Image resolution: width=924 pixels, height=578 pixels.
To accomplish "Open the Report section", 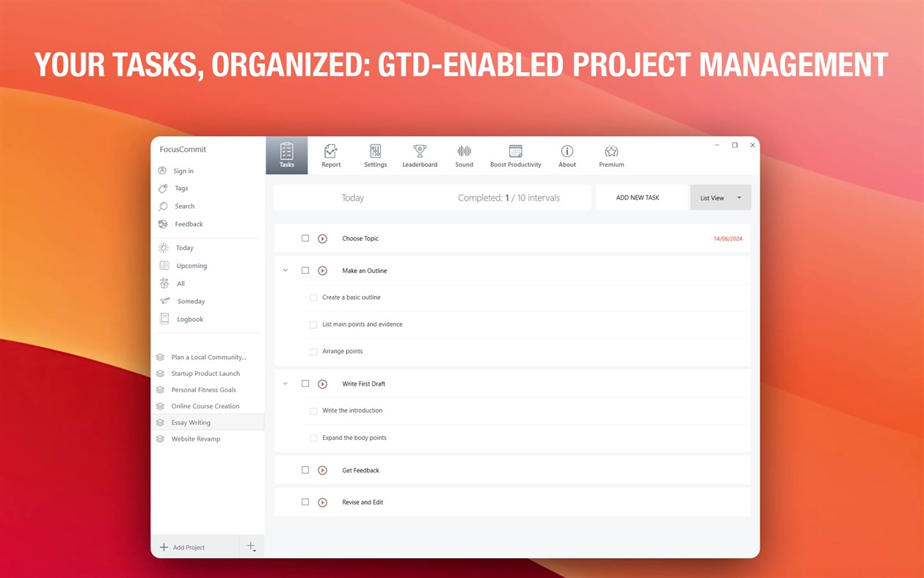I will tap(330, 154).
